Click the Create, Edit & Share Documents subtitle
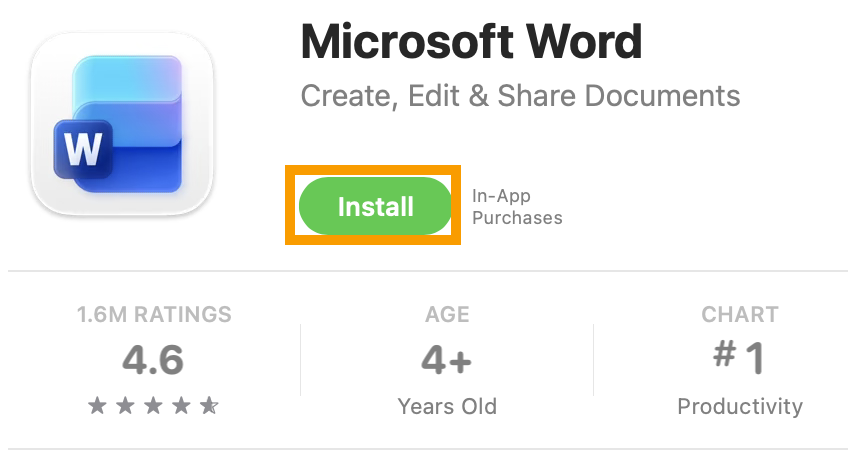 click(520, 96)
